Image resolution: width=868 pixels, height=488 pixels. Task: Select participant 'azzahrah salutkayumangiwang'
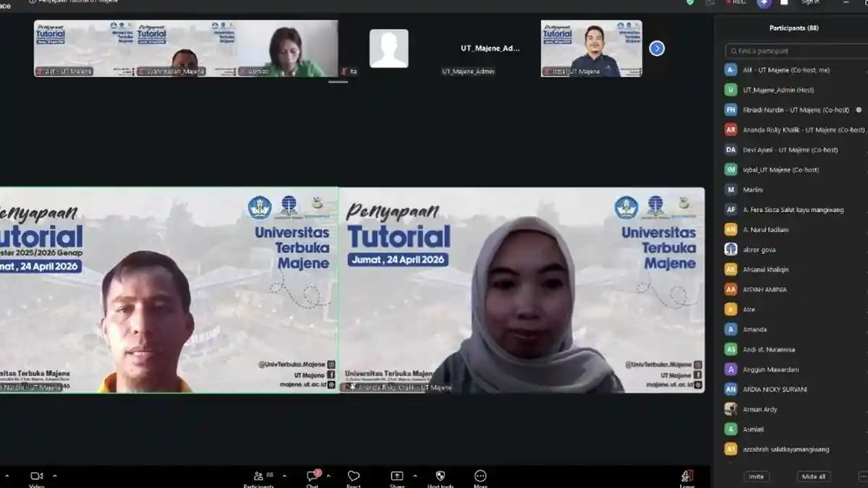(794, 449)
